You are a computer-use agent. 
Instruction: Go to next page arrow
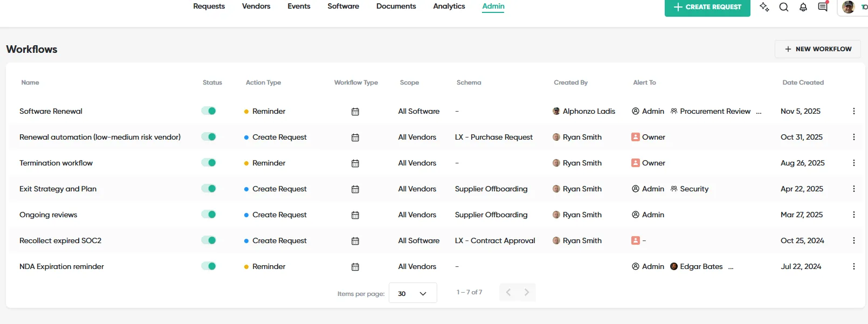[x=527, y=292]
